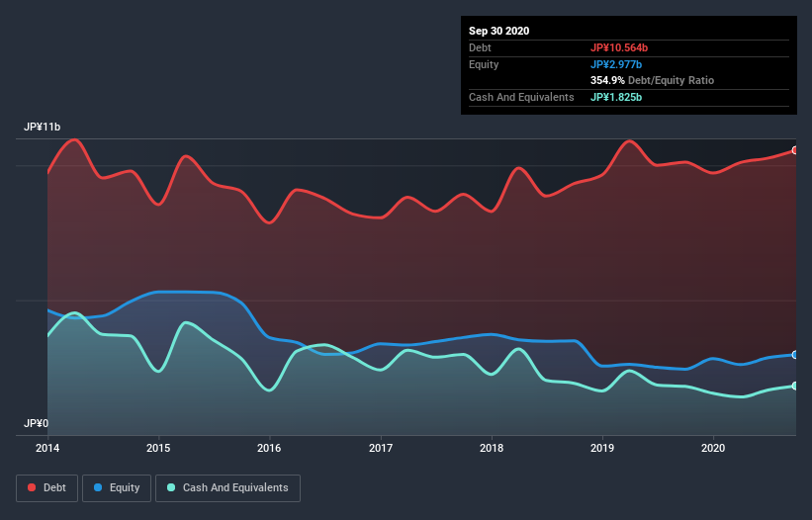
Task: Click the 2017 x-axis label
Action: pyautogui.click(x=381, y=448)
